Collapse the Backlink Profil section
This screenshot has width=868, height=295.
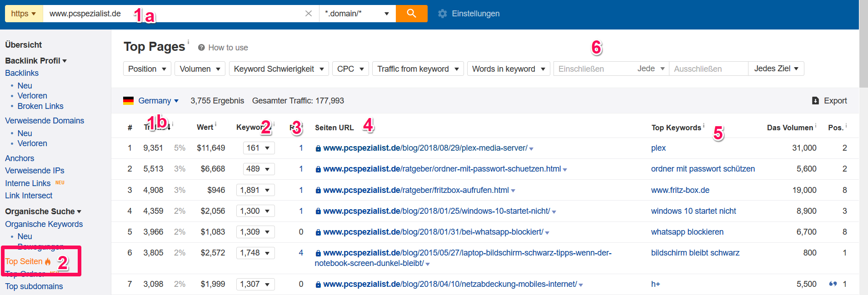[36, 61]
